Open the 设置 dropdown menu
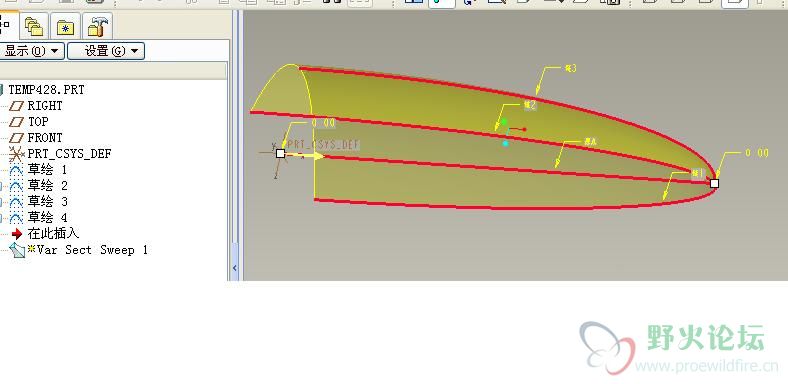 click(106, 51)
